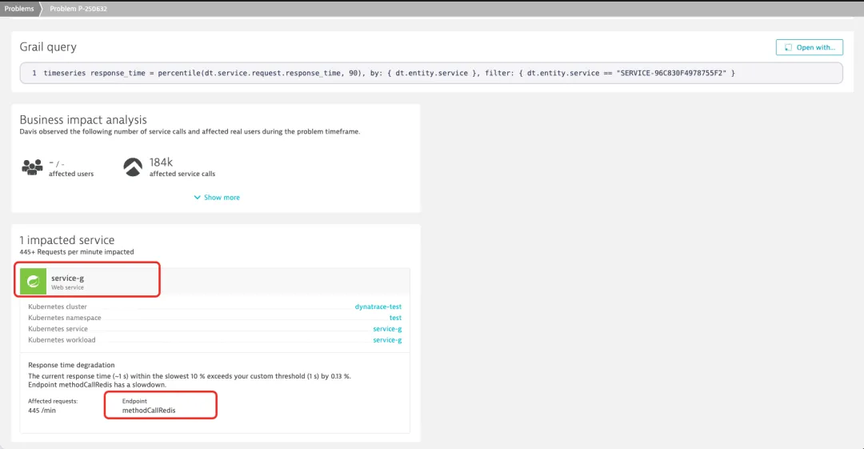Click the 184k affected service calls figure
Viewport: 864px width, 449px height.
(x=161, y=162)
